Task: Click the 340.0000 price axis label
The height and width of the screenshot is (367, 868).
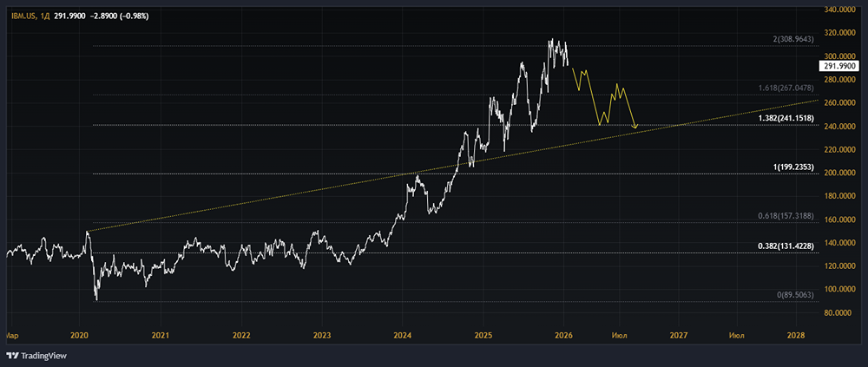Action: coord(839,10)
